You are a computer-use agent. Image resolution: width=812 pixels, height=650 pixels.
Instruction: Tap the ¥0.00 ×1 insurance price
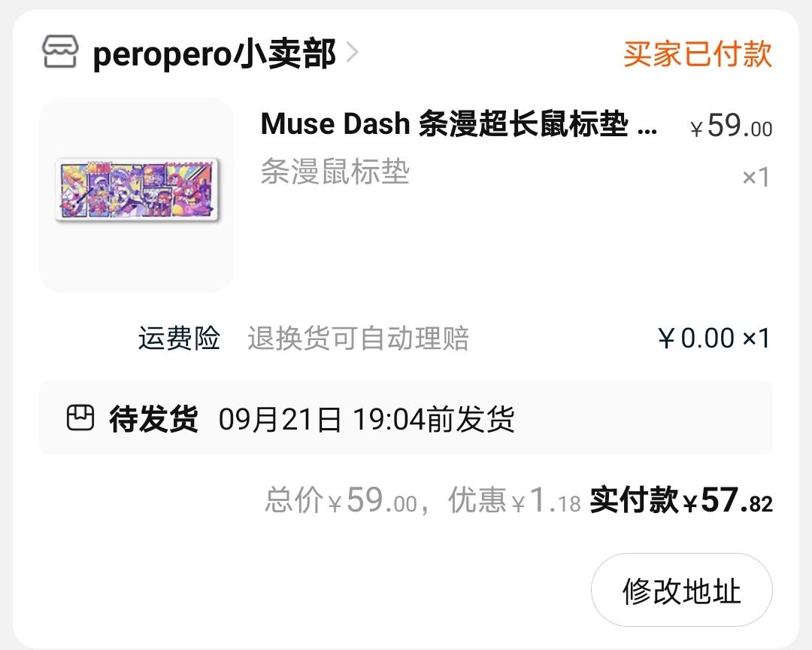pyautogui.click(x=714, y=339)
